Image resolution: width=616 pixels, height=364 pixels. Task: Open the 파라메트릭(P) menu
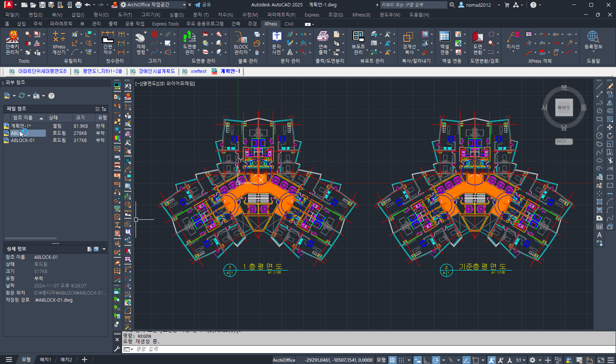(x=281, y=15)
